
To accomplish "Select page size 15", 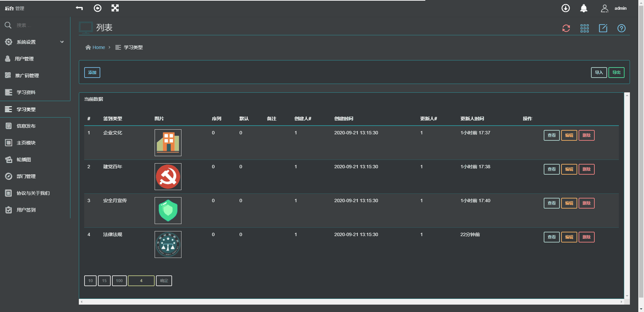I will coord(104,281).
